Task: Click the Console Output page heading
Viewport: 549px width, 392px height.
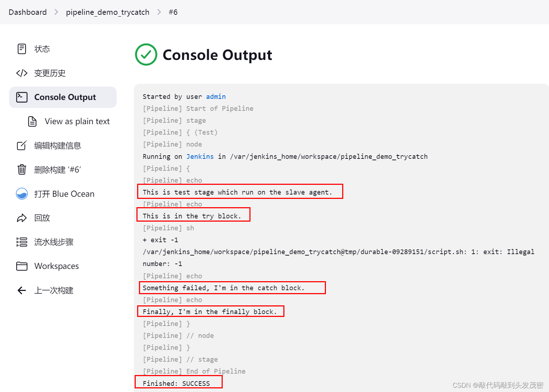Action: (x=217, y=55)
